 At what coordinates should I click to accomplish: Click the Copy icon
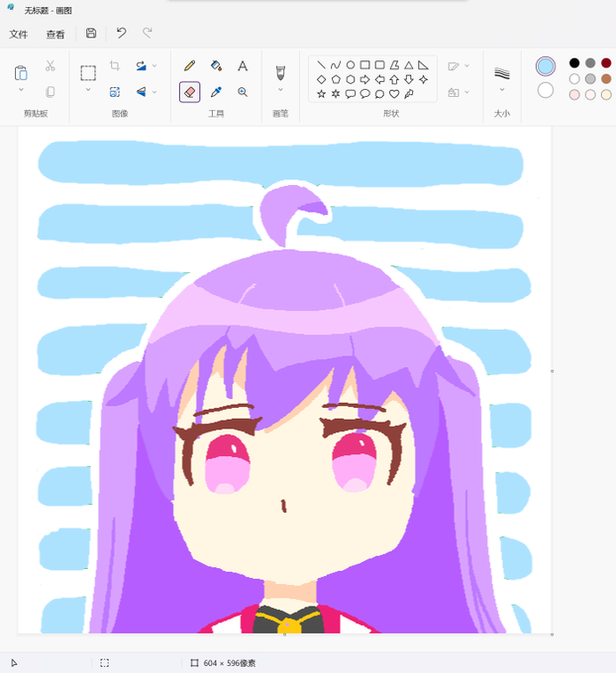(51, 92)
